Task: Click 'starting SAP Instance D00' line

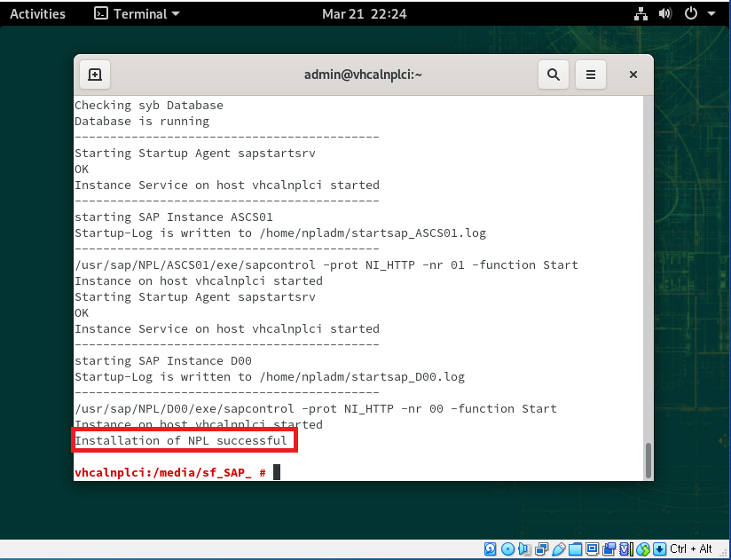Action: (x=163, y=361)
